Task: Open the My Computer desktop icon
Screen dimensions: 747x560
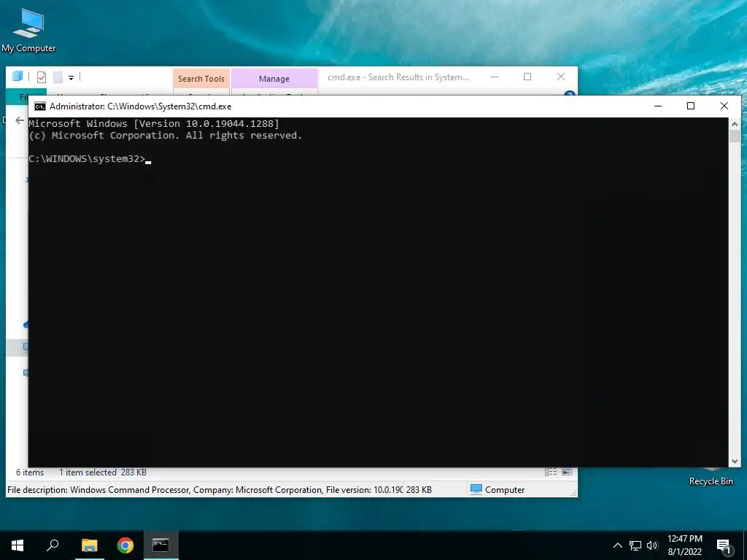Action: [28, 31]
